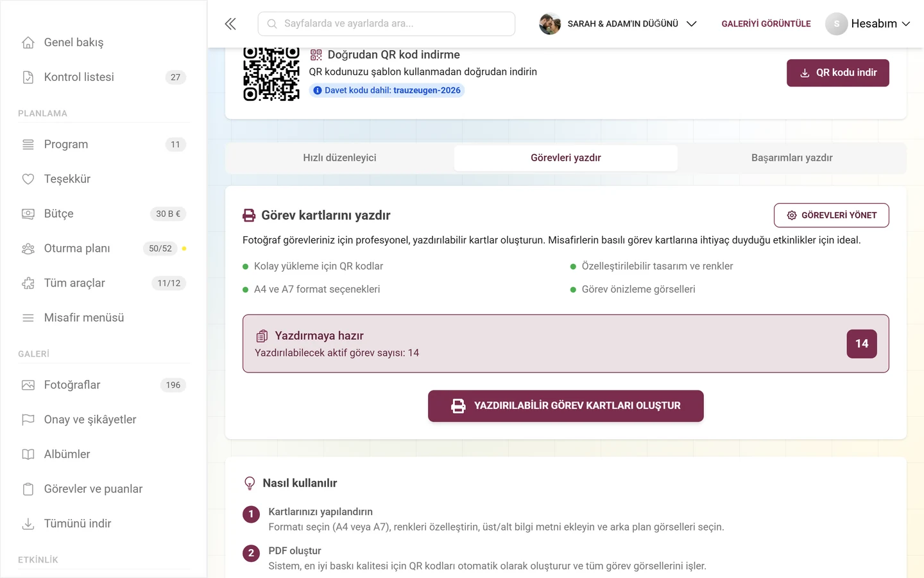The width and height of the screenshot is (924, 578).
Task: Click the Davet kodu dahil: trauzeugen-2026 badge
Action: click(387, 91)
